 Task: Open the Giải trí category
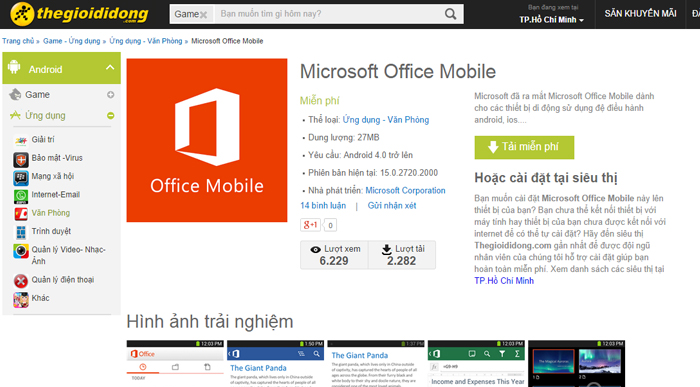[x=43, y=139]
